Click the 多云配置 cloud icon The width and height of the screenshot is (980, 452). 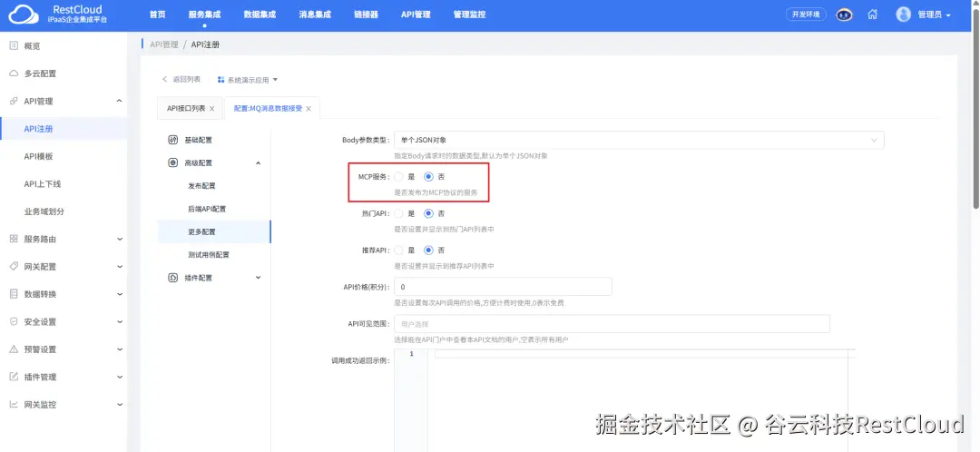tap(14, 74)
